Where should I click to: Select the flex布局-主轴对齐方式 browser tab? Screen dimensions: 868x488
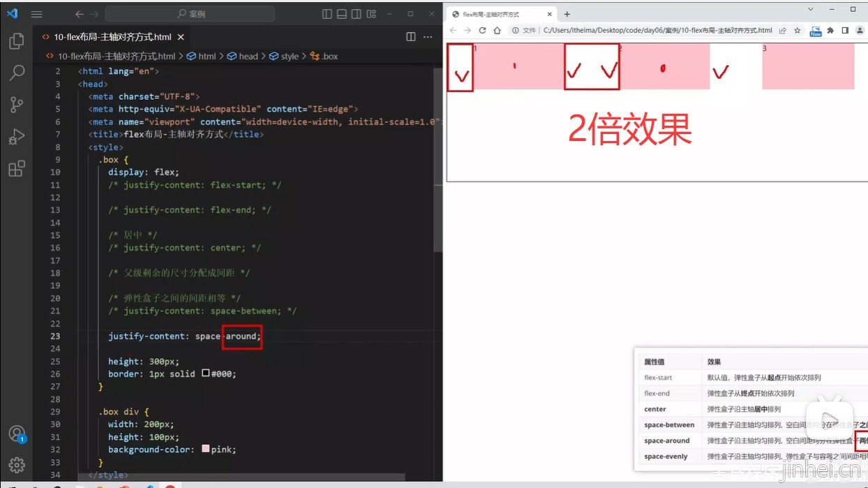[500, 14]
